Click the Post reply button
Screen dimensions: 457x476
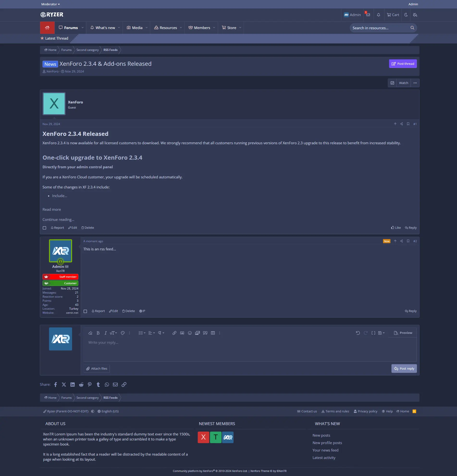click(x=404, y=368)
